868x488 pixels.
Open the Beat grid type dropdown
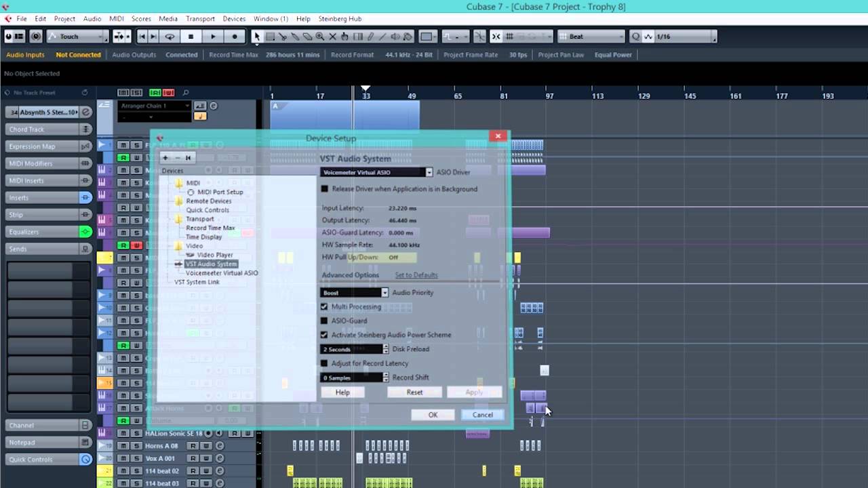pyautogui.click(x=591, y=37)
